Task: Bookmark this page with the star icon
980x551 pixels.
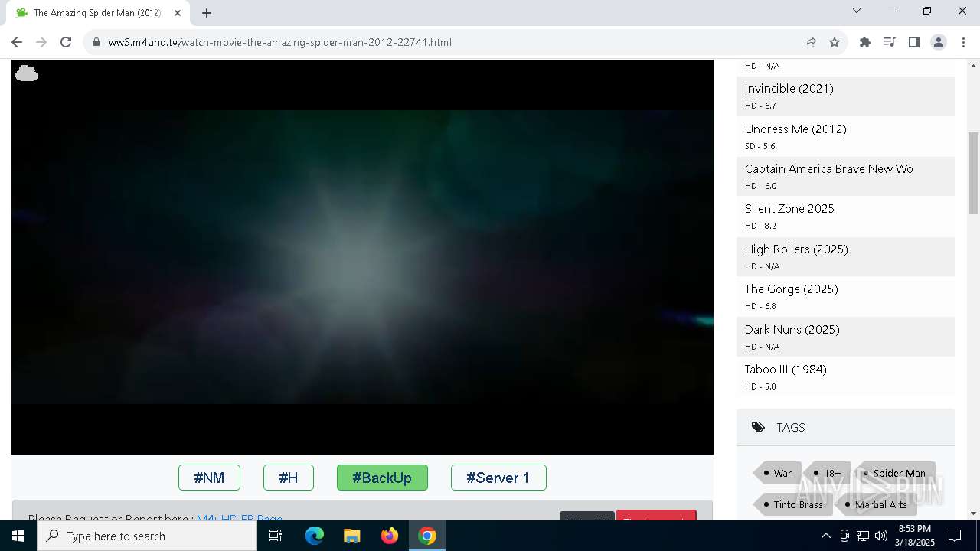Action: pyautogui.click(x=835, y=42)
